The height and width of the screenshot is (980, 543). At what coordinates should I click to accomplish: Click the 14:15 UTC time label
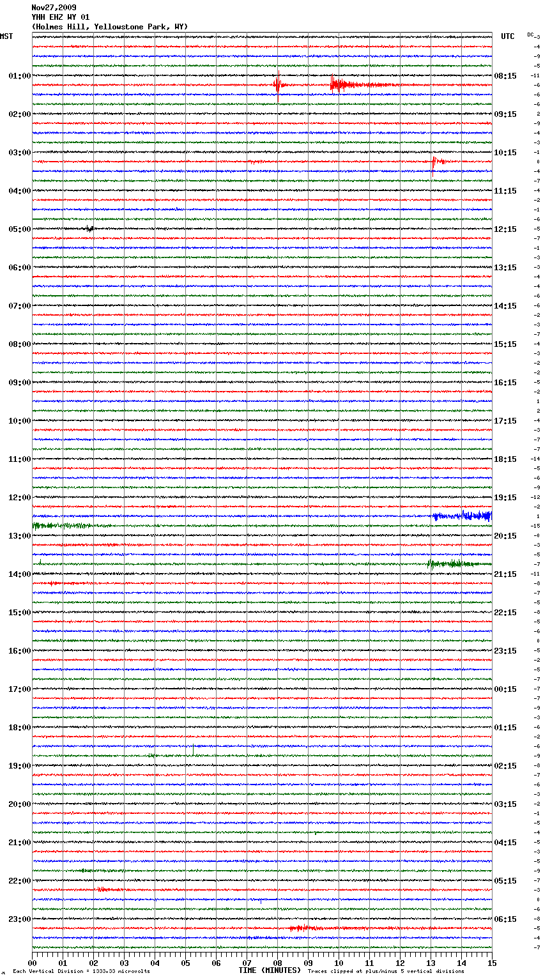pyautogui.click(x=505, y=306)
